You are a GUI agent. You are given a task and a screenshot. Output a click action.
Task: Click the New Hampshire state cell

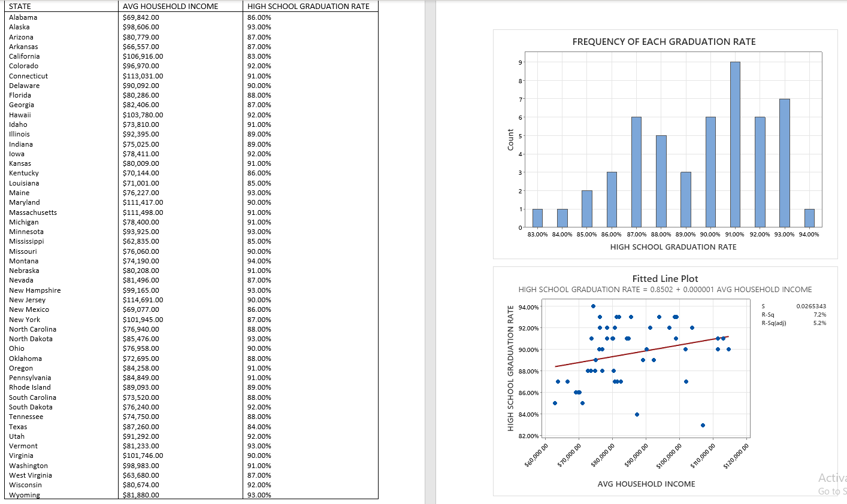(35, 290)
